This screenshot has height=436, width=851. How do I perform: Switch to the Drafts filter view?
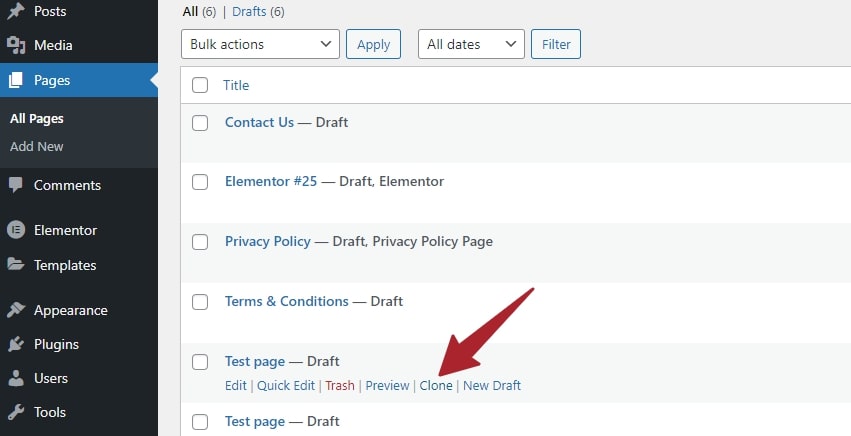click(249, 11)
